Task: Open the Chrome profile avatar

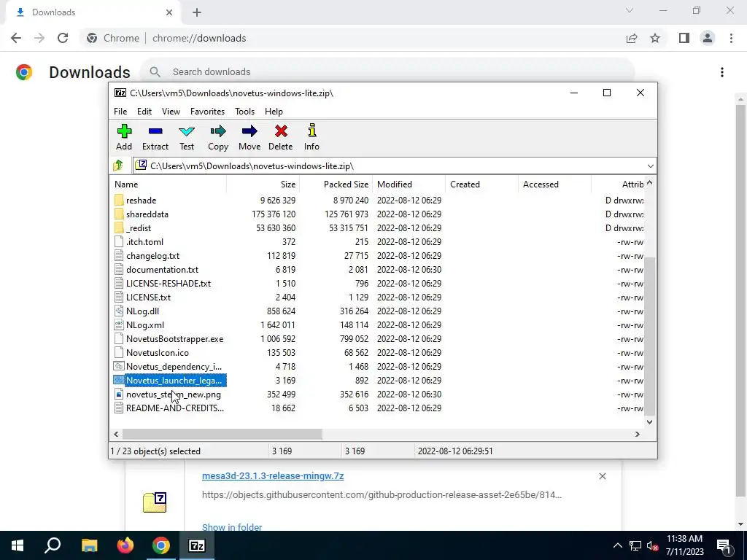Action: [708, 38]
